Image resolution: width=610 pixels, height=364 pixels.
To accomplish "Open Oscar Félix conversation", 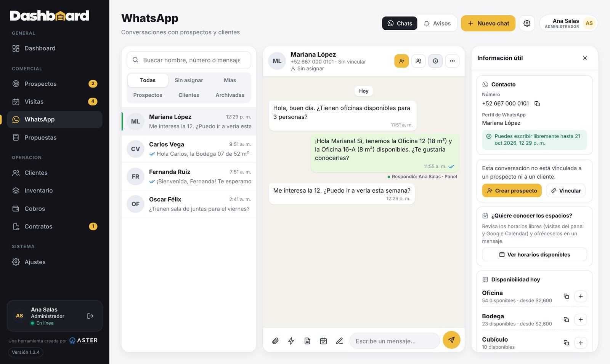I will coord(189,204).
